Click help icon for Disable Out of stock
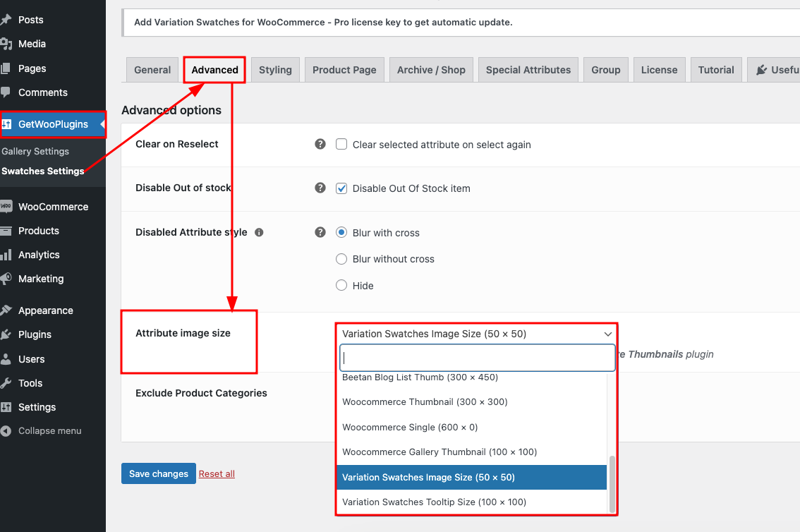Screen dimensions: 800x532 point(320,188)
